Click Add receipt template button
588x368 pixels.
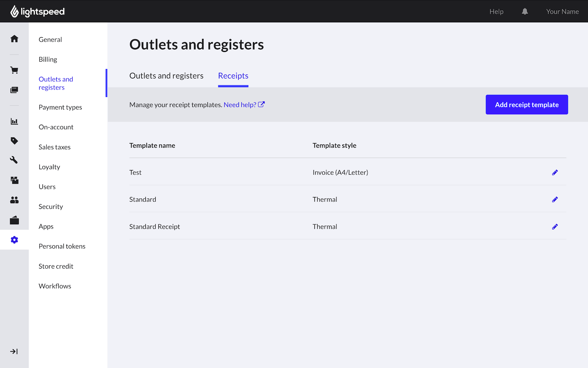526,105
